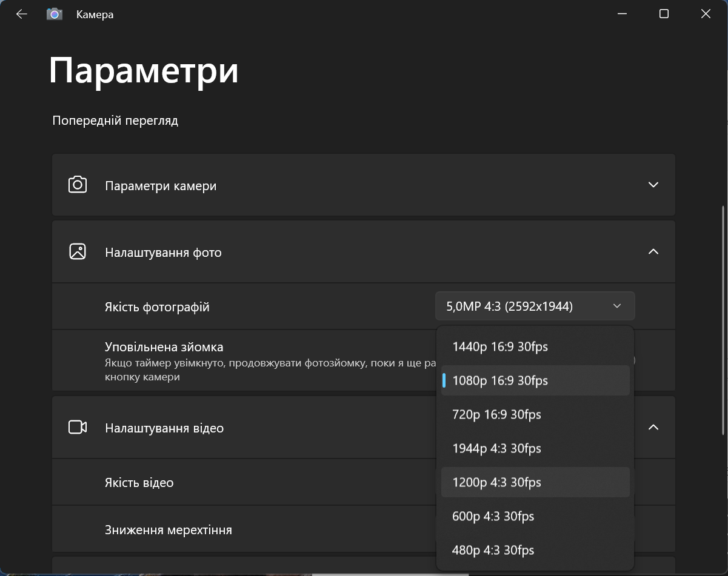Pick 720p 16:9 30fps from the list
728x576 pixels.
(x=535, y=415)
